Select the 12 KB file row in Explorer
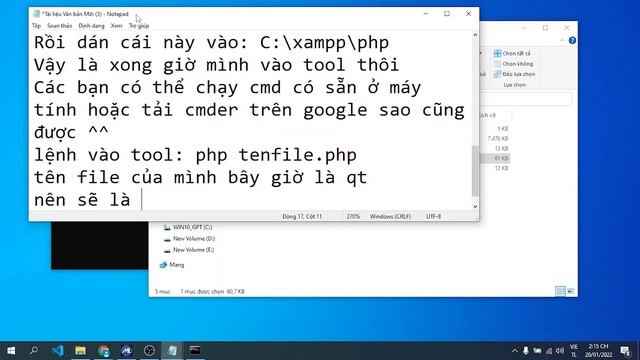Image resolution: width=640 pixels, height=360 pixels. click(495, 168)
